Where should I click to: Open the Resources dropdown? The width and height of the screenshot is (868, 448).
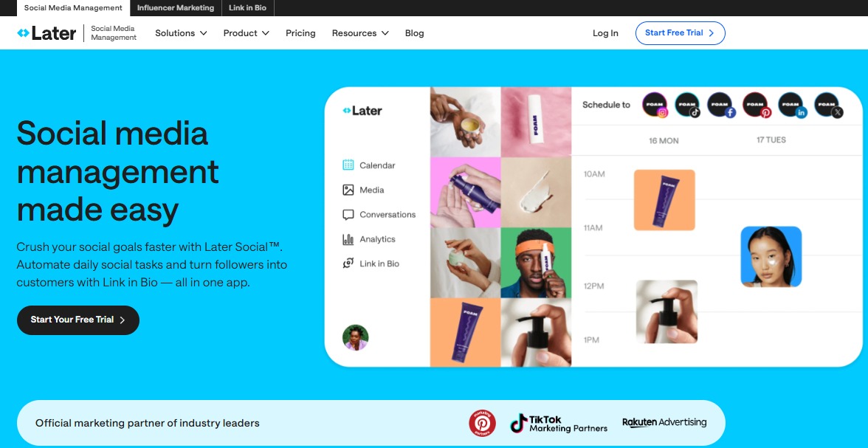click(359, 33)
